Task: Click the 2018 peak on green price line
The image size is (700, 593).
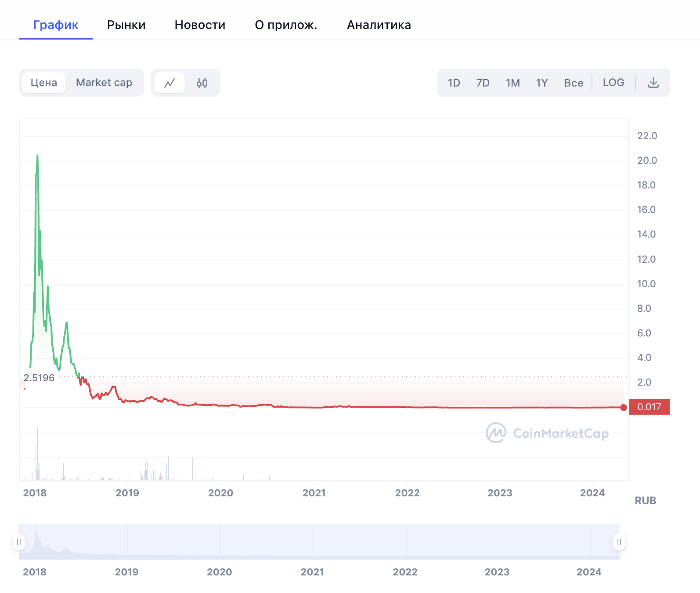Action: pos(37,155)
